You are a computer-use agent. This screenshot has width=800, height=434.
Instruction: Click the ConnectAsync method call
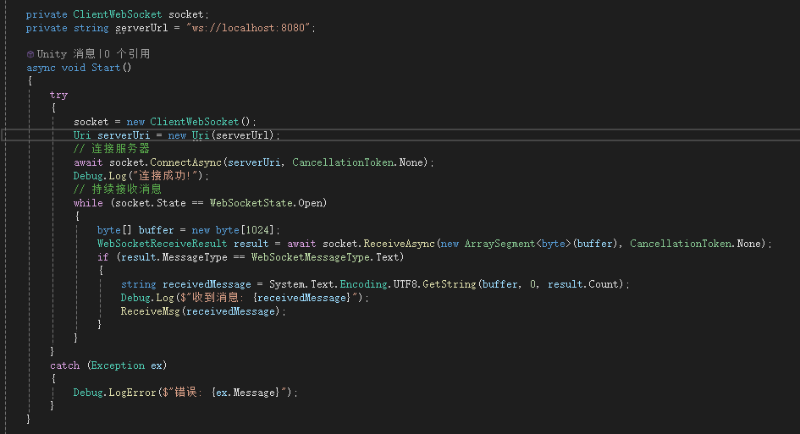[186, 163]
